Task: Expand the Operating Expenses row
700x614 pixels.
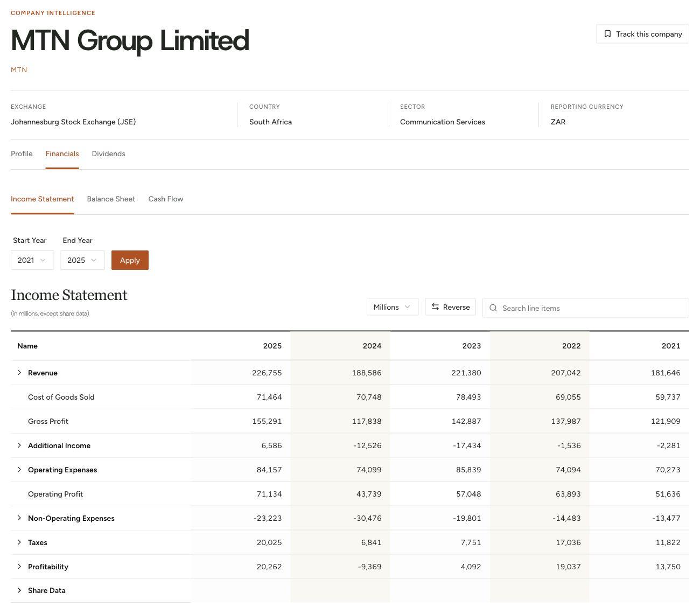Action: 19,470
